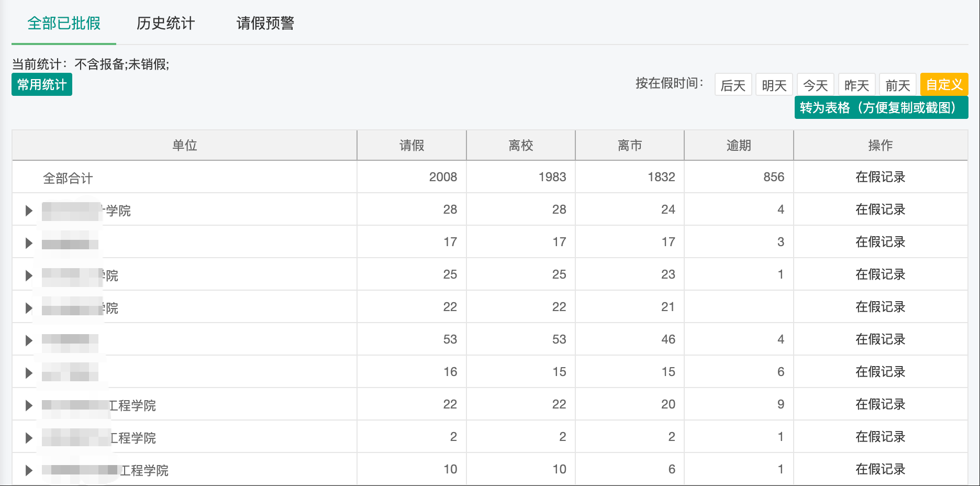
Task: Open 在假记录 for row with 逾期 9
Action: click(881, 404)
